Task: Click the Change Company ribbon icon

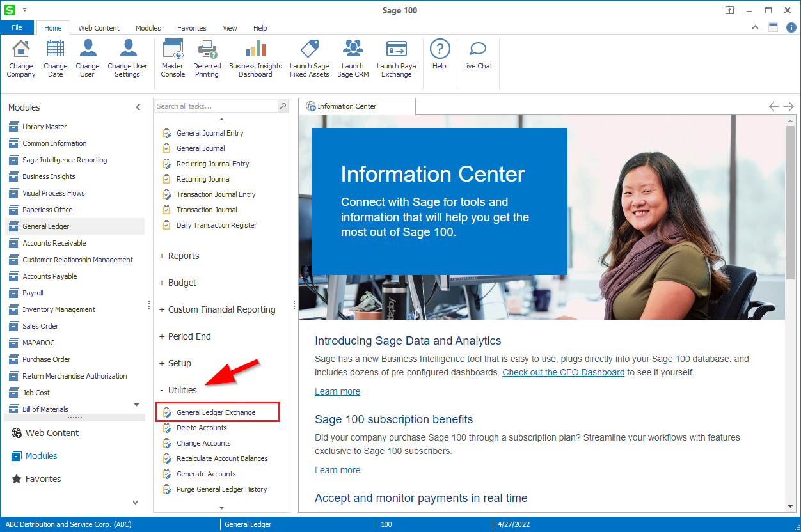Action: coord(21,58)
